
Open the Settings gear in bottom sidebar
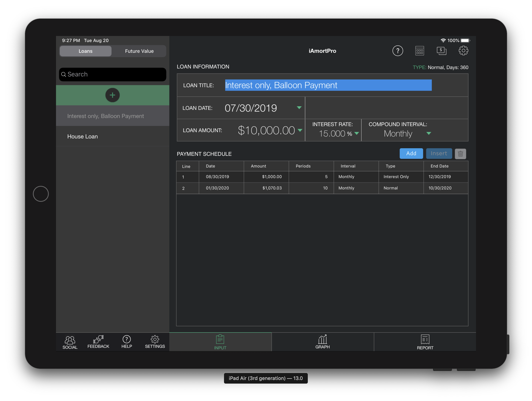[x=155, y=342]
